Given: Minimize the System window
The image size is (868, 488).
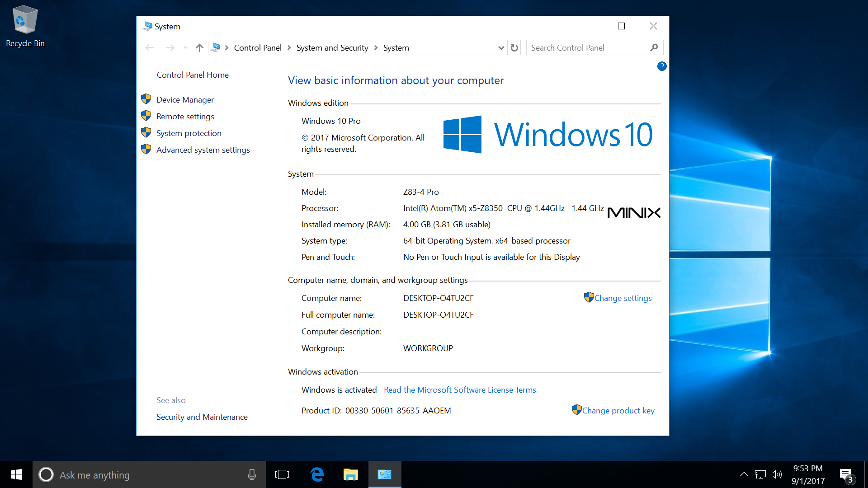Looking at the screenshot, I should tap(590, 26).
